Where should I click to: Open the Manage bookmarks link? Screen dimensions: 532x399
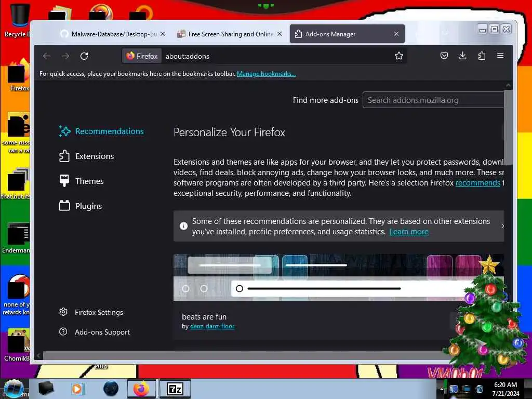pyautogui.click(x=267, y=74)
